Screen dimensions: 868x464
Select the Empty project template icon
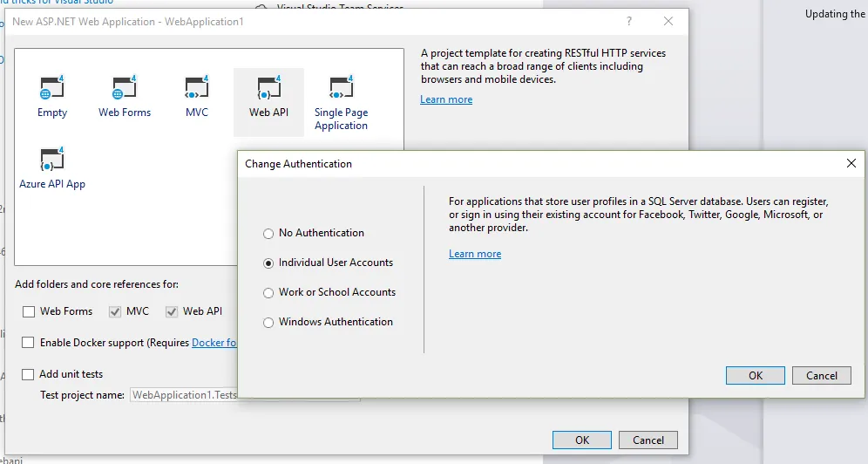tap(52, 87)
